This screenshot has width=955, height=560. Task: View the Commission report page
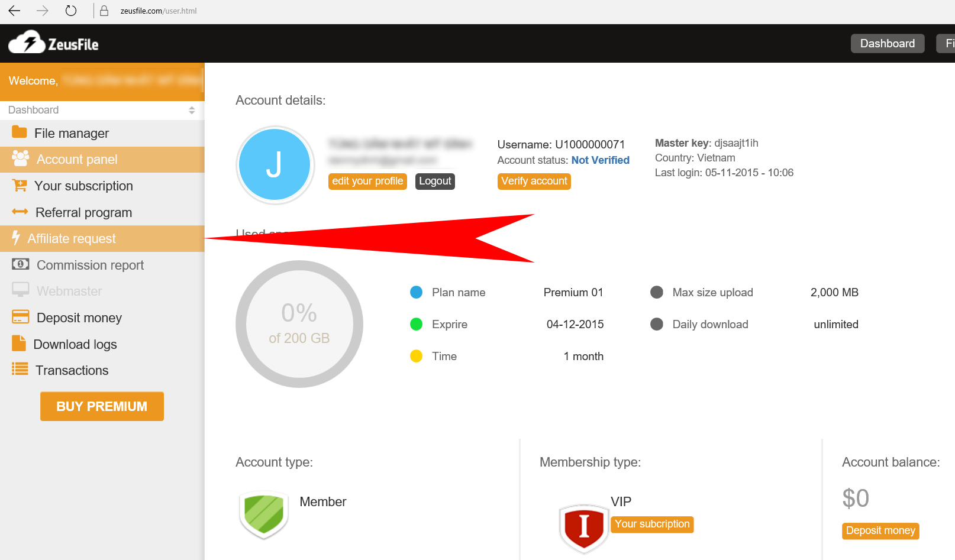[x=102, y=265]
